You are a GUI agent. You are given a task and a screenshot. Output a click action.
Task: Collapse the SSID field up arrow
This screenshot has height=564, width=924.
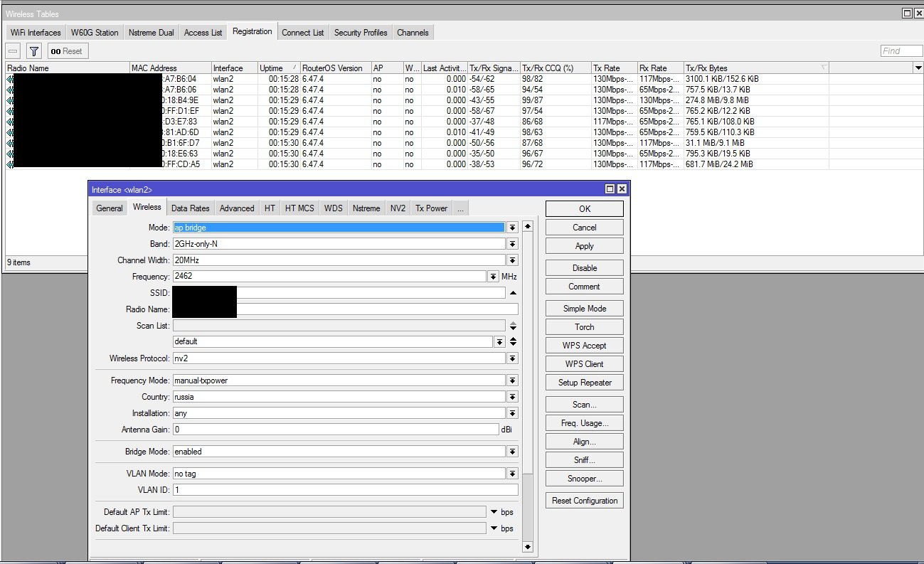point(513,293)
